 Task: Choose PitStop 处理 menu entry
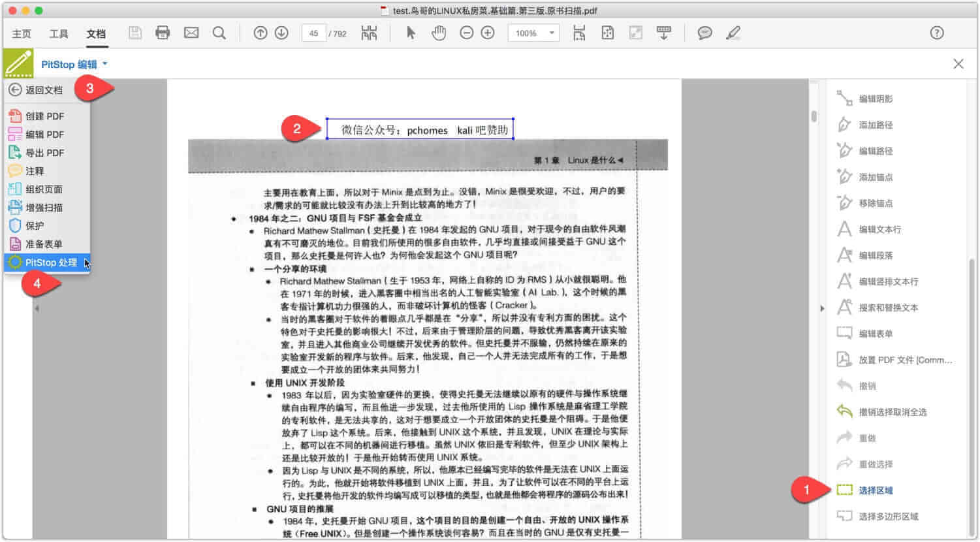point(47,263)
